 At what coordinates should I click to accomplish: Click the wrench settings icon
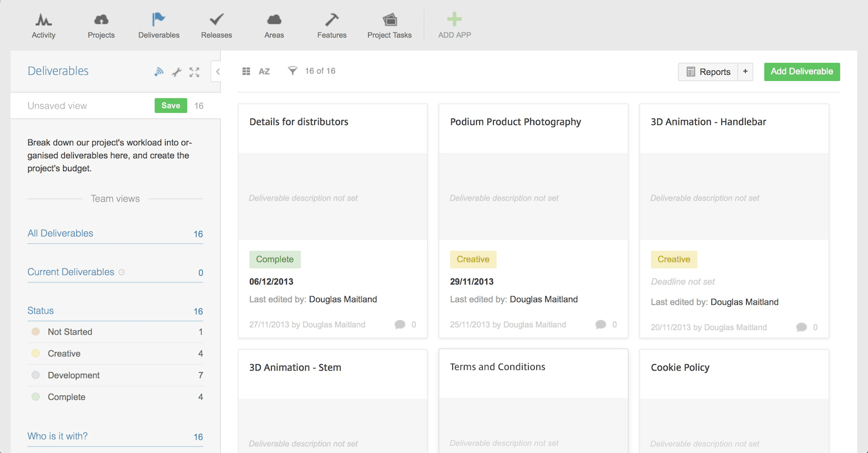tap(177, 71)
